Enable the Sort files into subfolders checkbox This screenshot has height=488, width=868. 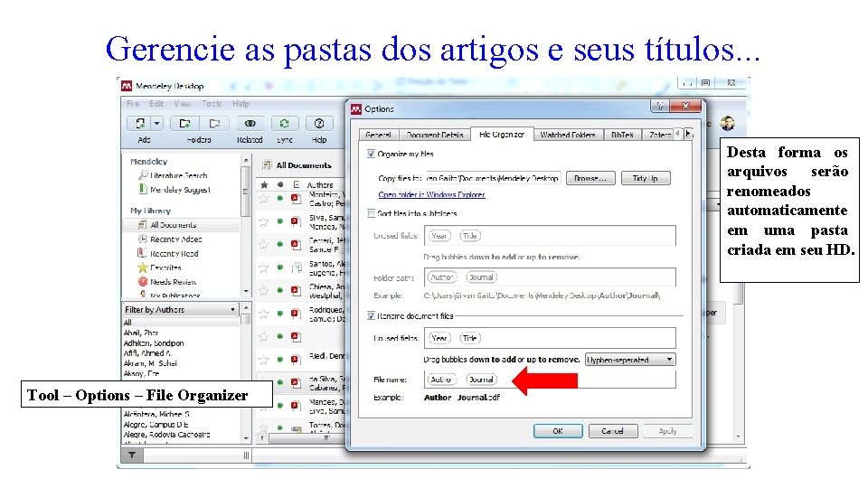tap(371, 213)
